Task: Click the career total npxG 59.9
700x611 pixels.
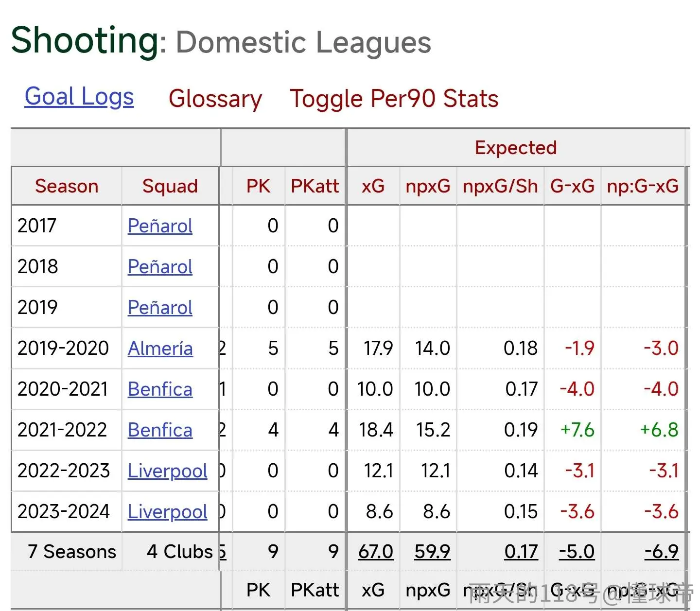Action: (x=432, y=552)
